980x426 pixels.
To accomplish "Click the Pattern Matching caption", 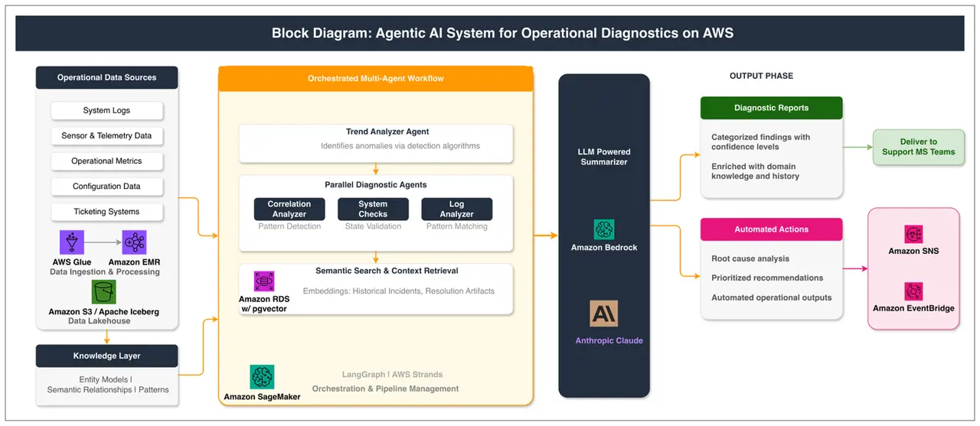I will (457, 226).
